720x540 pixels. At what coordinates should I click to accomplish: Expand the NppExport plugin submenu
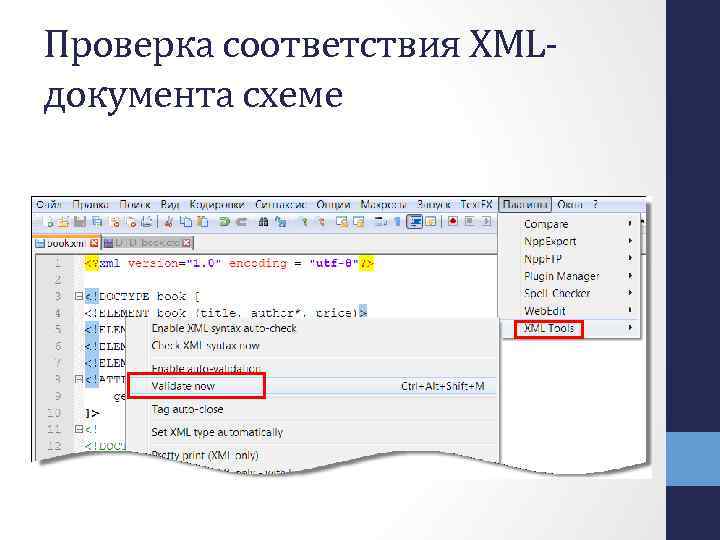click(571, 242)
